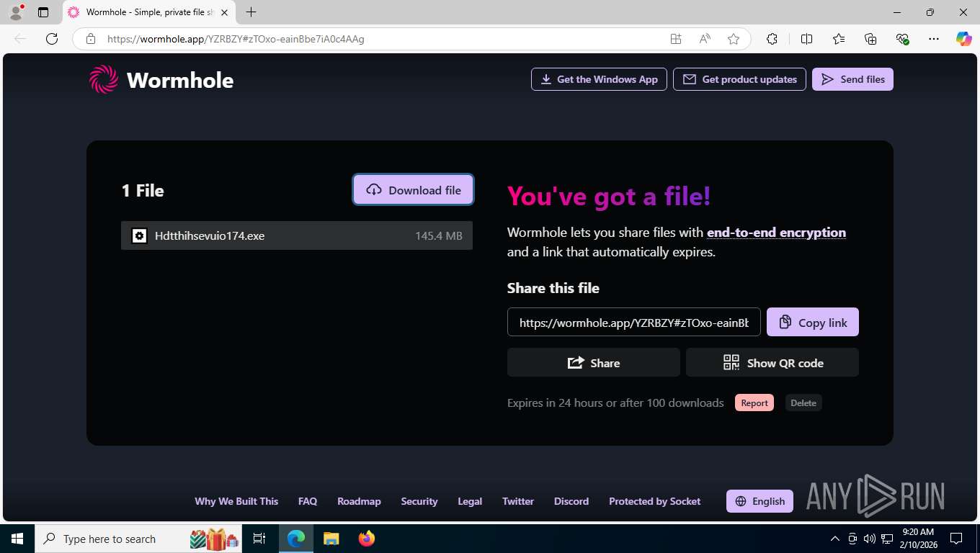Viewport: 980px width, 553px height.
Task: Open a new tab with plus button
Action: point(251,12)
